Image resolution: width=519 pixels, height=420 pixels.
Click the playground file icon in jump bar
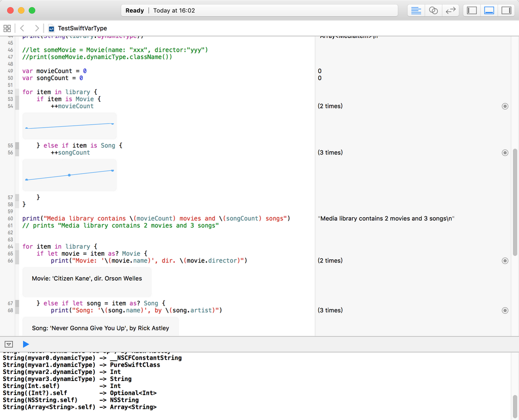(x=51, y=28)
